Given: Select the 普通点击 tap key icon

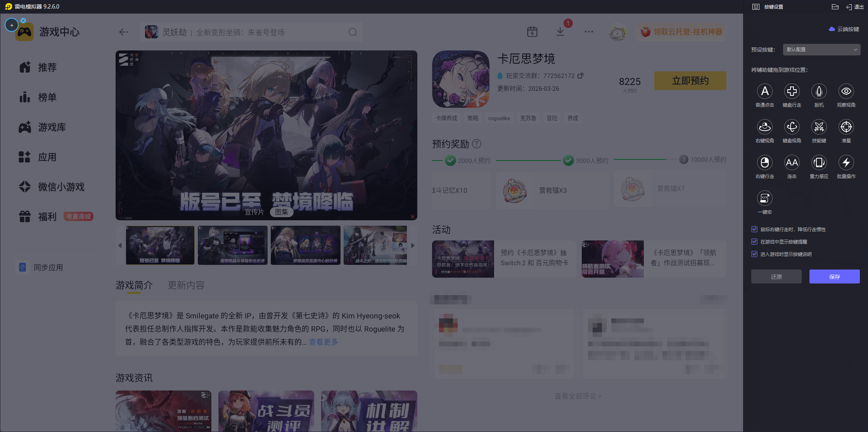Looking at the screenshot, I should [x=764, y=91].
